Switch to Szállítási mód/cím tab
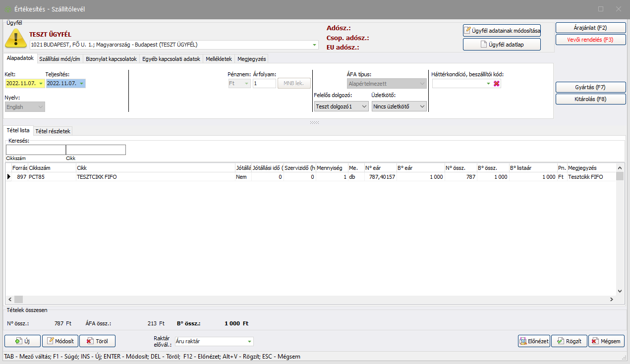Image resolution: width=630 pixels, height=364 pixels. pos(59,58)
